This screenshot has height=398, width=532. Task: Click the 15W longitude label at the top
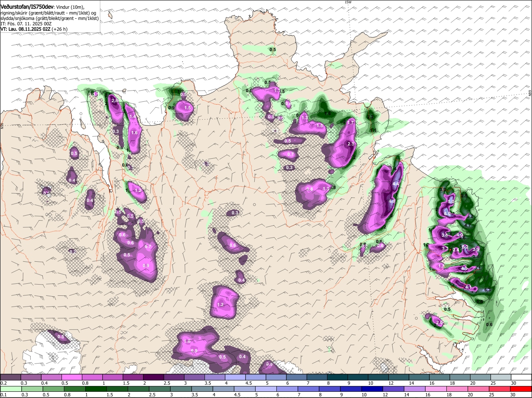[348, 2]
